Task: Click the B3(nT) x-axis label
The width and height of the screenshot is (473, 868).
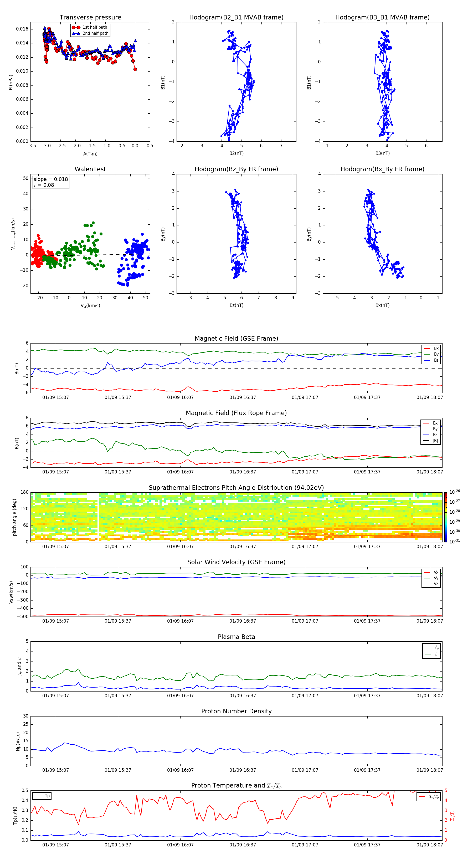Action: click(382, 153)
